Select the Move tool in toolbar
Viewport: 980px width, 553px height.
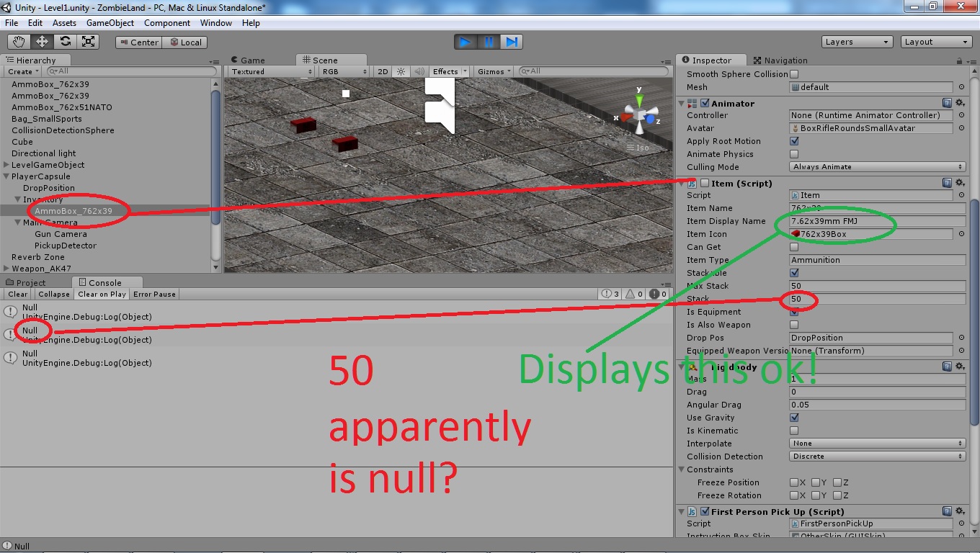[x=43, y=42]
